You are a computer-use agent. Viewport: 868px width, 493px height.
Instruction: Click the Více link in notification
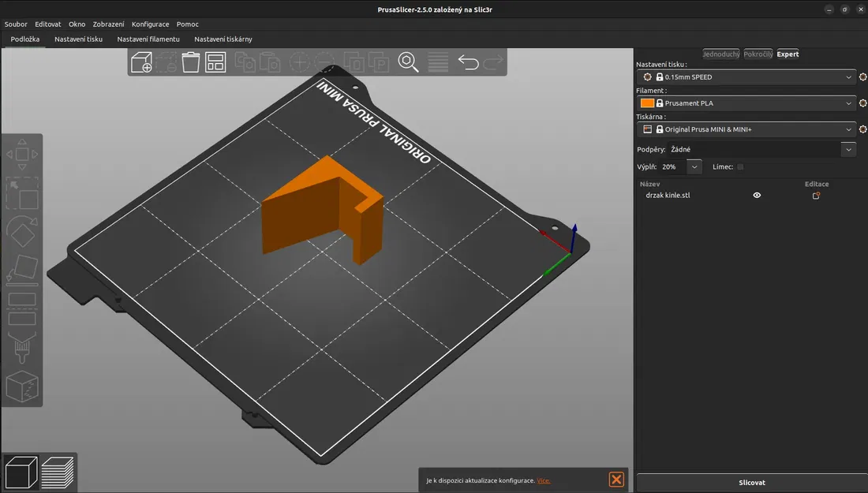(543, 481)
